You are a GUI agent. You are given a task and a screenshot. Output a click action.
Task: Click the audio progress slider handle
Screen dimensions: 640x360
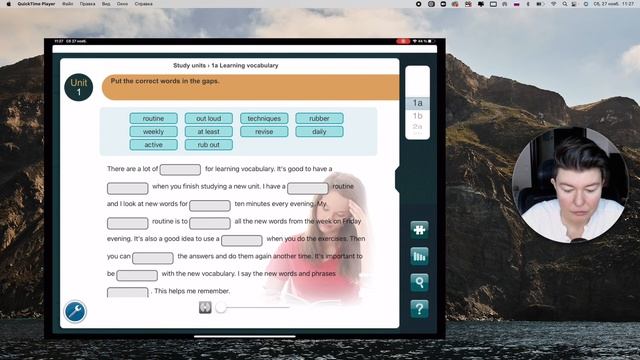click(x=221, y=307)
